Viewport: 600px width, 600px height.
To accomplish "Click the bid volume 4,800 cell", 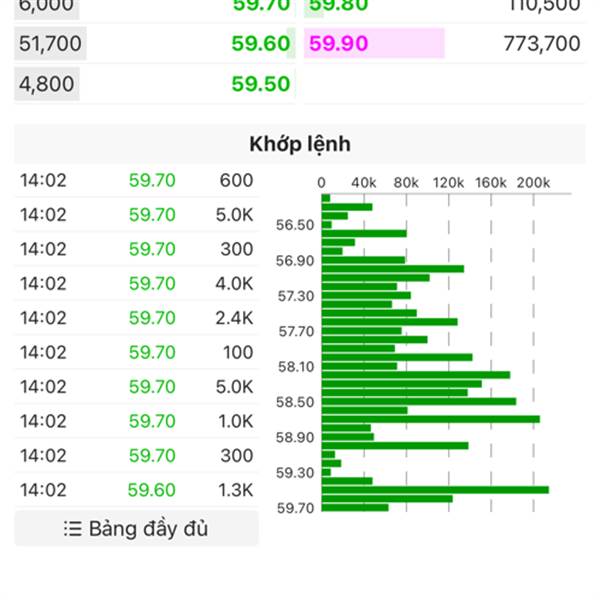I will coord(46,84).
